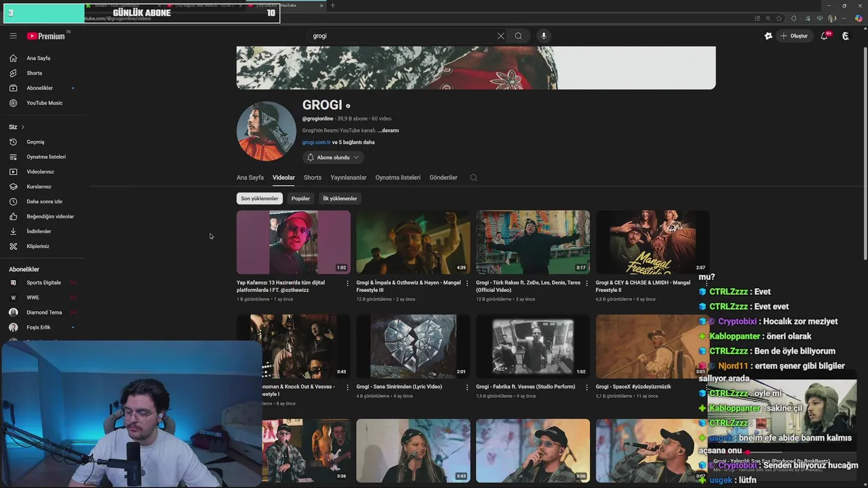Screen dimensions: 868x488
Task: Switch to Yayınlananlar tab
Action: (x=349, y=178)
